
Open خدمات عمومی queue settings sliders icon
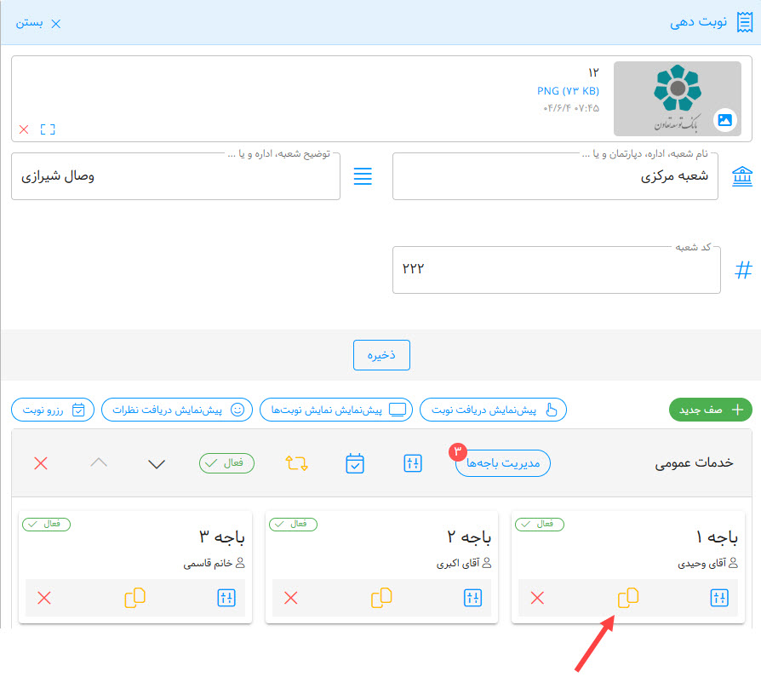[x=413, y=463]
